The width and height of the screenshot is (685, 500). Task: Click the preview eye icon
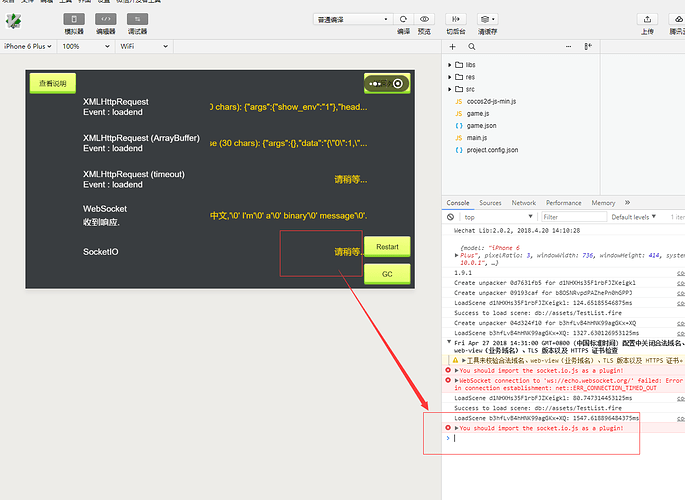pos(424,19)
